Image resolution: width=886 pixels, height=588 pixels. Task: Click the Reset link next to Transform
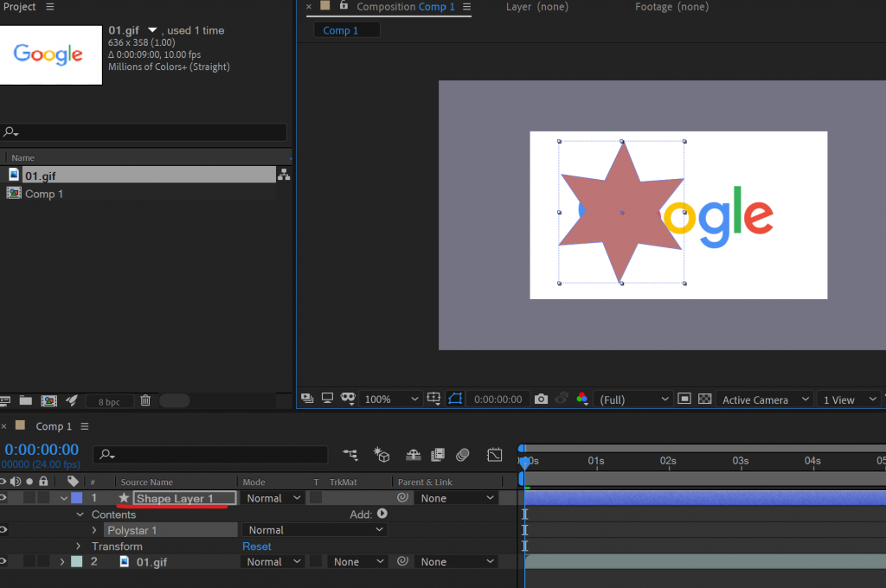point(256,546)
